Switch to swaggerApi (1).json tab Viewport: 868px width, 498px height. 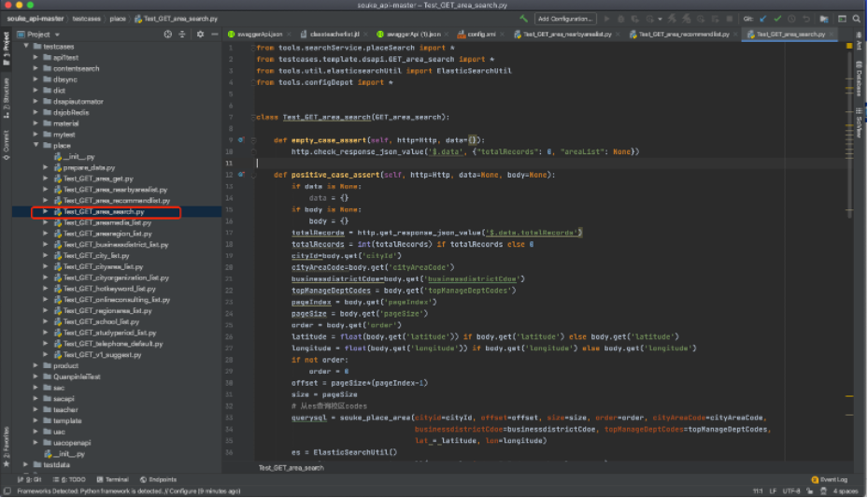pyautogui.click(x=412, y=35)
